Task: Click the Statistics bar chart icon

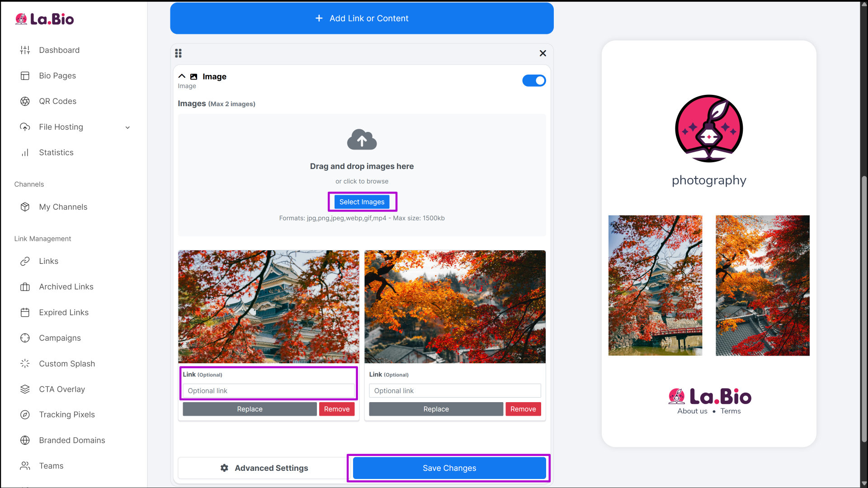Action: (x=25, y=153)
